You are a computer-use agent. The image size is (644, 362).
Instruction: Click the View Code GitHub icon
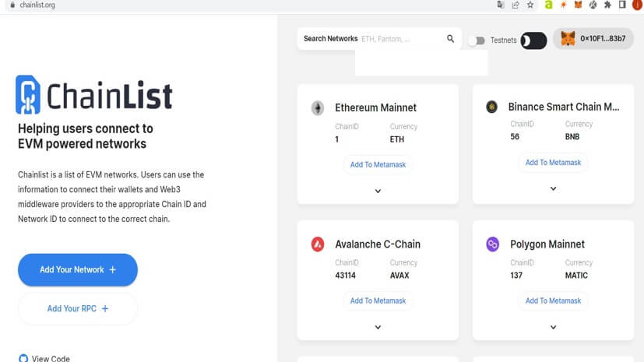[x=23, y=358]
